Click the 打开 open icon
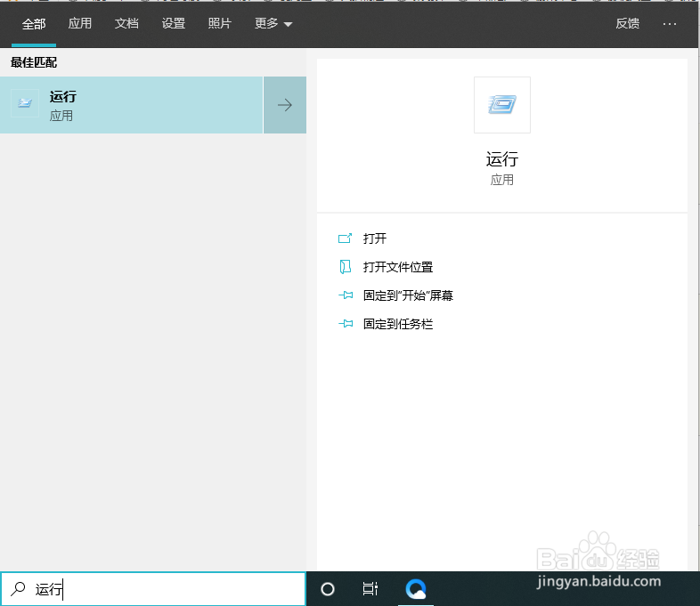 pos(345,238)
